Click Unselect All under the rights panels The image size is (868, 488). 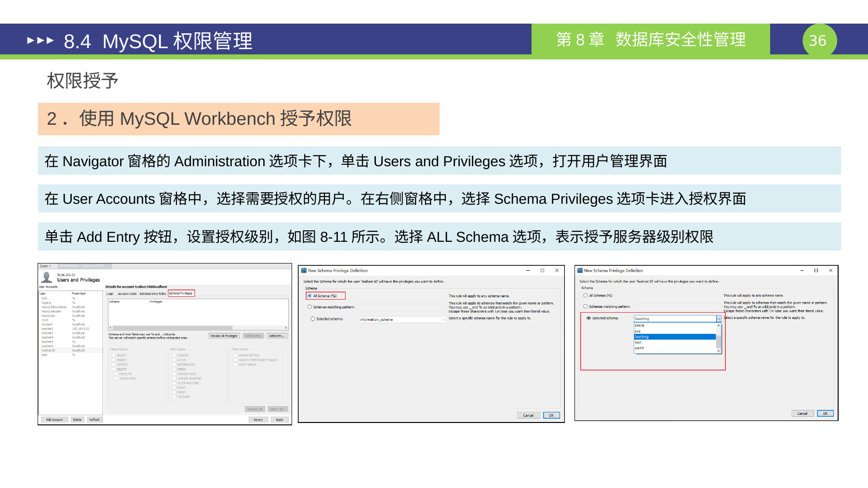pyautogui.click(x=254, y=409)
